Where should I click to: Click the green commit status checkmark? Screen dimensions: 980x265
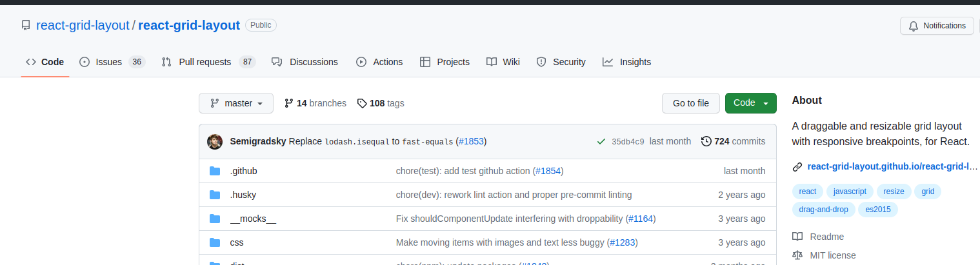(x=601, y=141)
